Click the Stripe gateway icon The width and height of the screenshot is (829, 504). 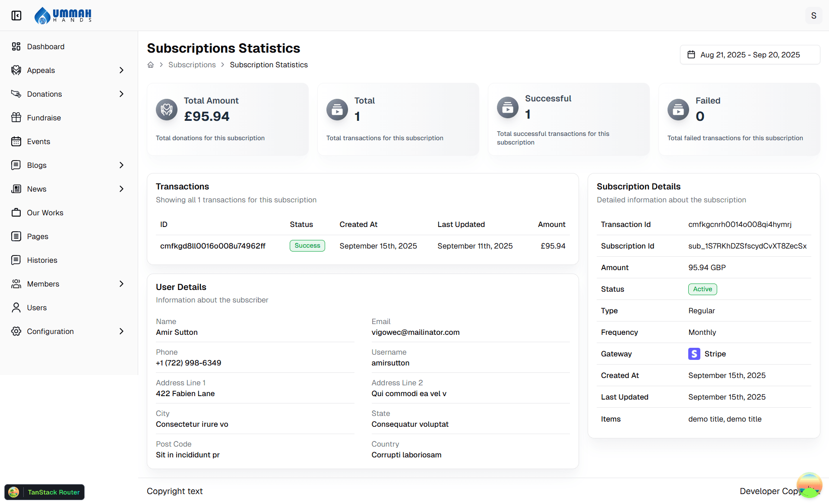694,354
